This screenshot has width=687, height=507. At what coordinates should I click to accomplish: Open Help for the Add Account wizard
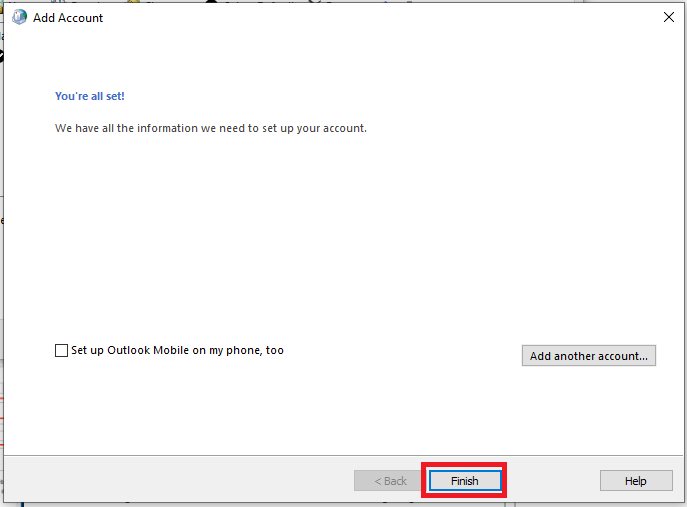point(635,481)
